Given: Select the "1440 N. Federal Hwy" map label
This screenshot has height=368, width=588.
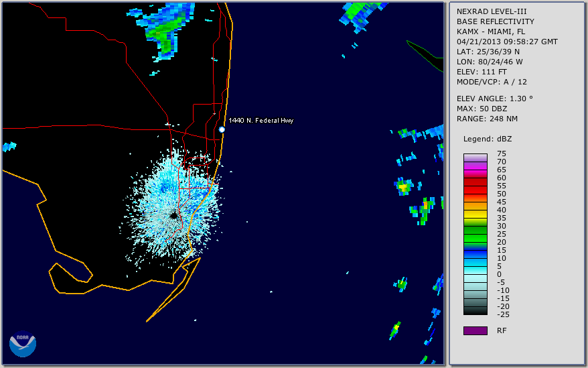Looking at the screenshot, I should [x=261, y=120].
